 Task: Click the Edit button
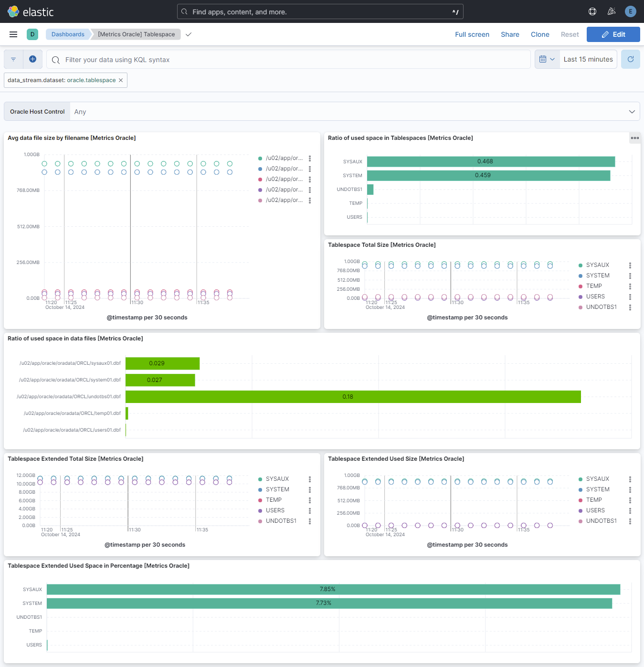coord(613,34)
